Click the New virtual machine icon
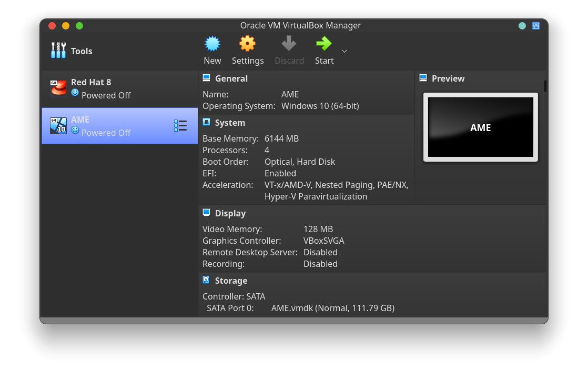The image size is (588, 369). [x=212, y=44]
